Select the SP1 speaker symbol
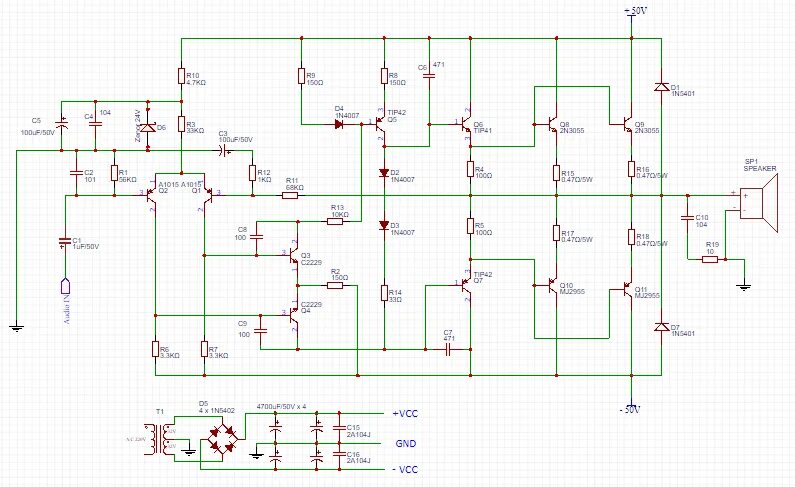795x487 pixels. pos(758,203)
